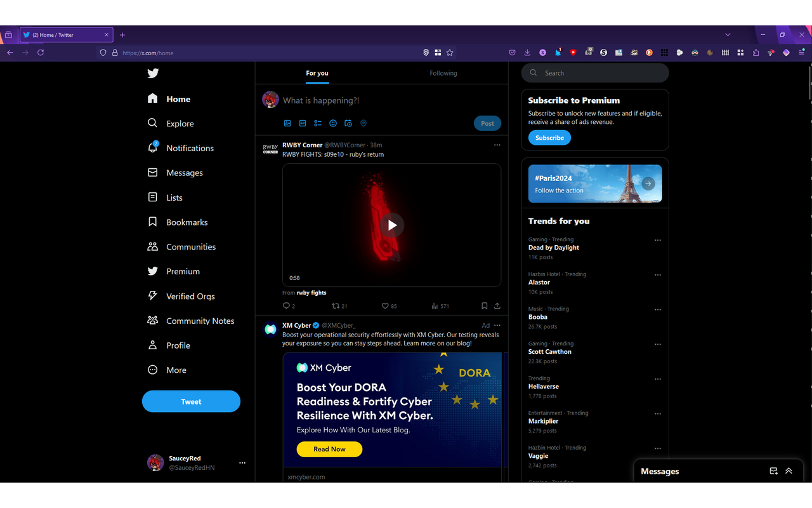Reply to the RWBY Corner post

pyautogui.click(x=289, y=306)
